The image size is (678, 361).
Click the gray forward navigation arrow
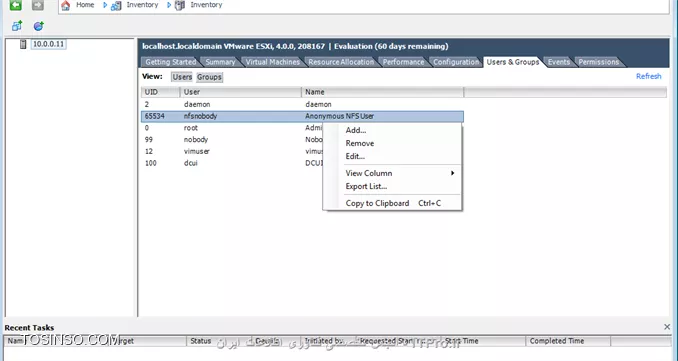point(38,5)
